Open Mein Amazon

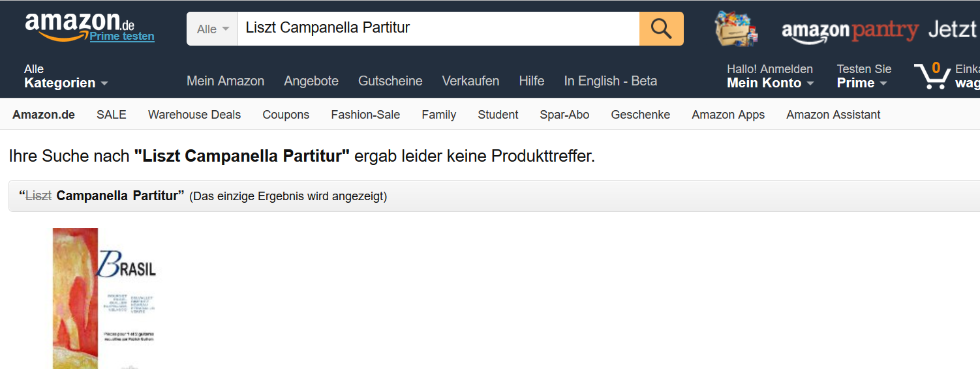click(x=226, y=81)
